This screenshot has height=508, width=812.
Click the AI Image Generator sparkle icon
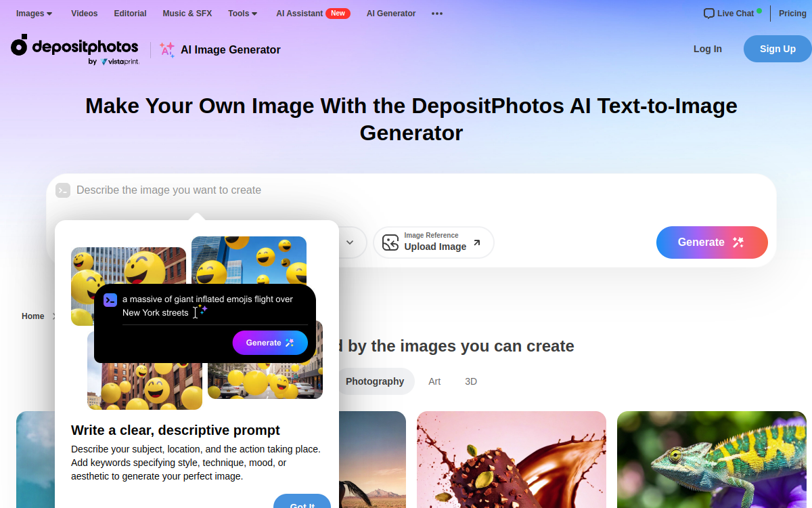click(166, 49)
